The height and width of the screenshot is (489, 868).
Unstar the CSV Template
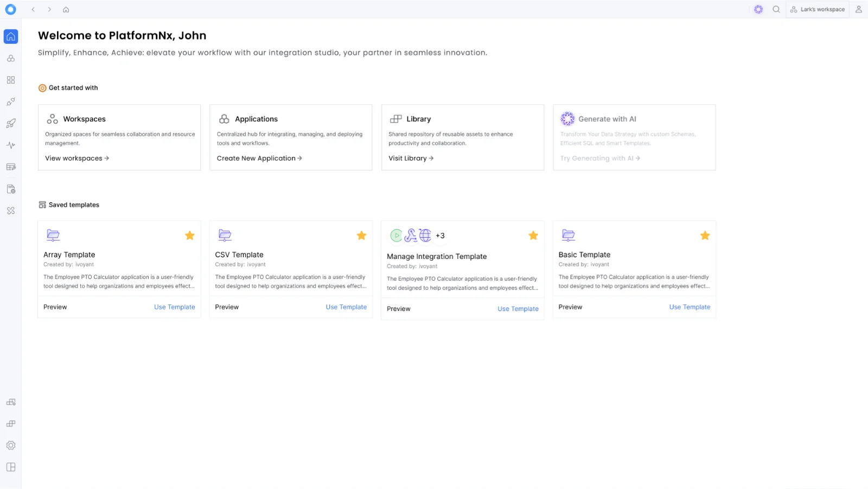[x=361, y=236]
